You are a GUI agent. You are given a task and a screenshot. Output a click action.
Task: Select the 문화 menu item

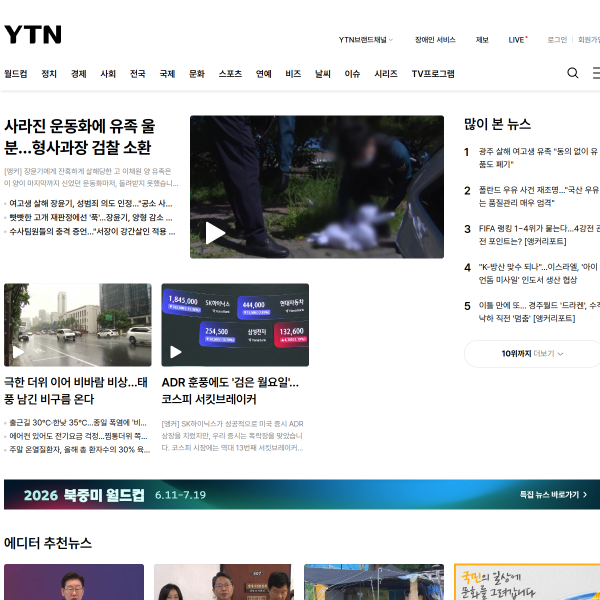(197, 74)
